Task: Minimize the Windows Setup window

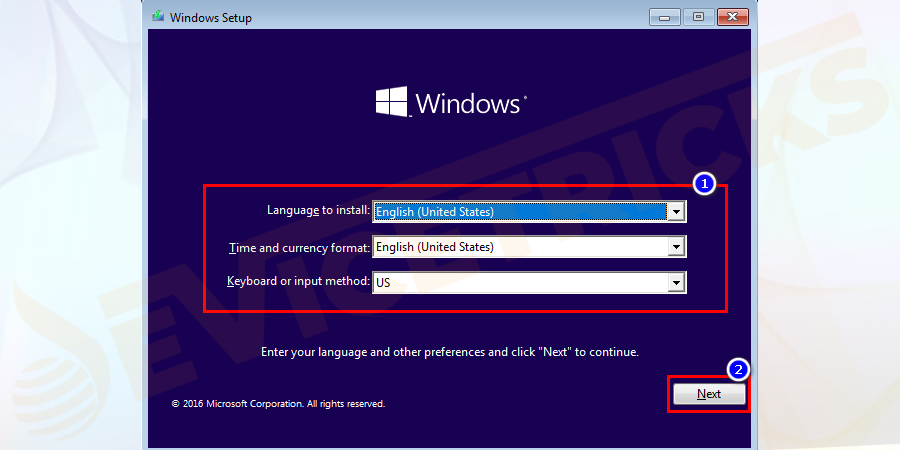Action: [665, 17]
